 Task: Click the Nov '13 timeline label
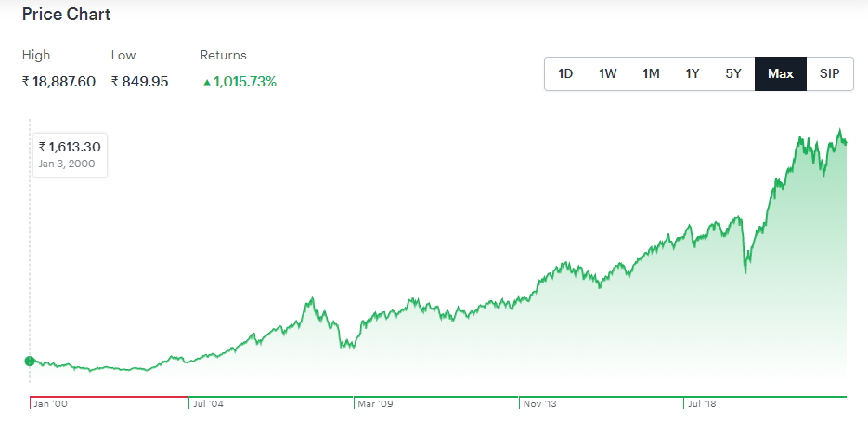539,404
